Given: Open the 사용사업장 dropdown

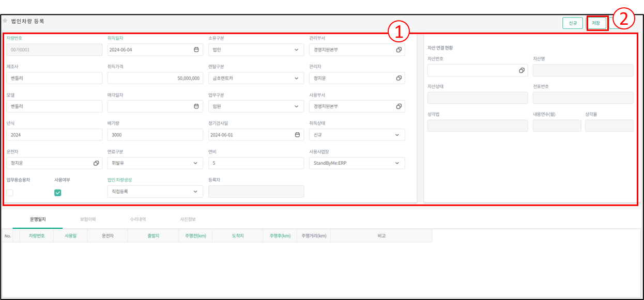Looking at the screenshot, I should (397, 163).
